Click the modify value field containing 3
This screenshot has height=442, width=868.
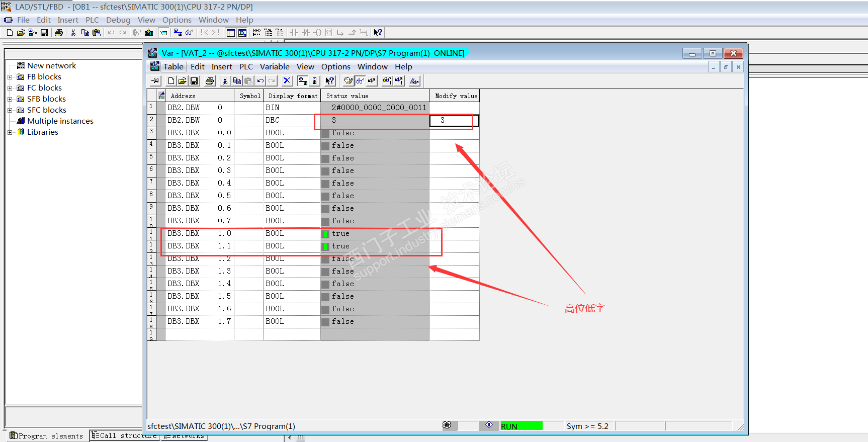[454, 121]
